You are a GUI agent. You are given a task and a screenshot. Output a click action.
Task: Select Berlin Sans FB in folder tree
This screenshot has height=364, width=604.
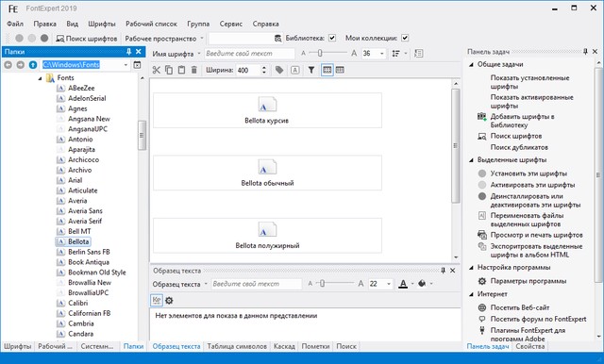coord(89,252)
